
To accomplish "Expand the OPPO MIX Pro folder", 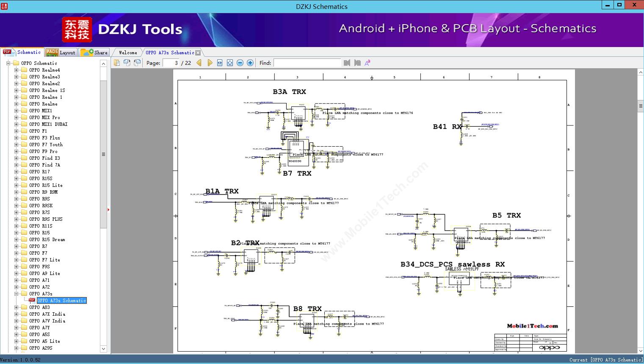I will click(16, 117).
